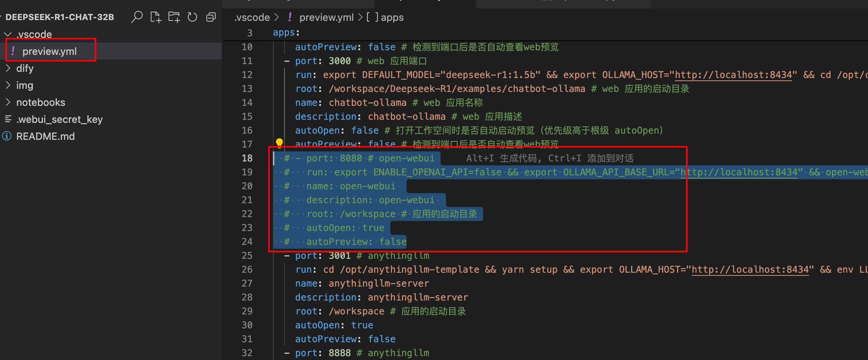This screenshot has width=868, height=360.
Task: Refresh the explorer file tree
Action: [x=192, y=17]
